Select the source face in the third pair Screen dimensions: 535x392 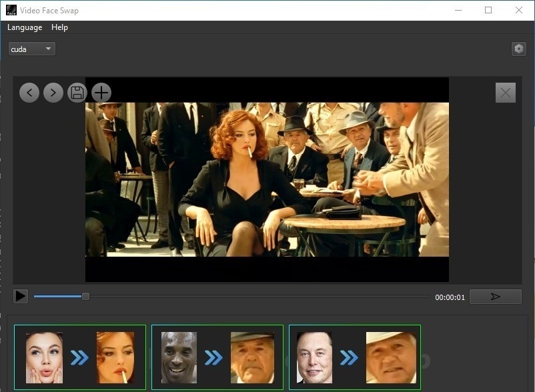314,357
